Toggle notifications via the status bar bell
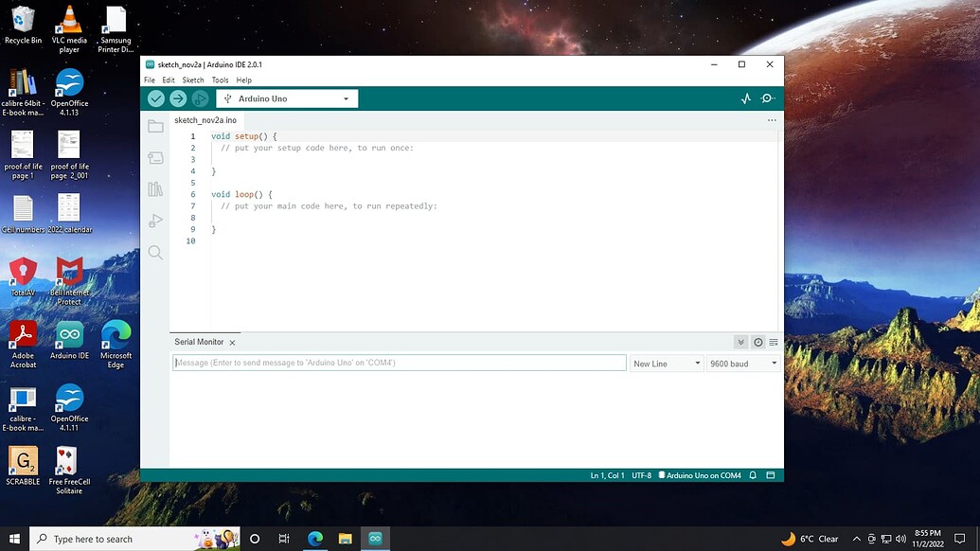Screen dimensions: 980x551 tap(752, 474)
